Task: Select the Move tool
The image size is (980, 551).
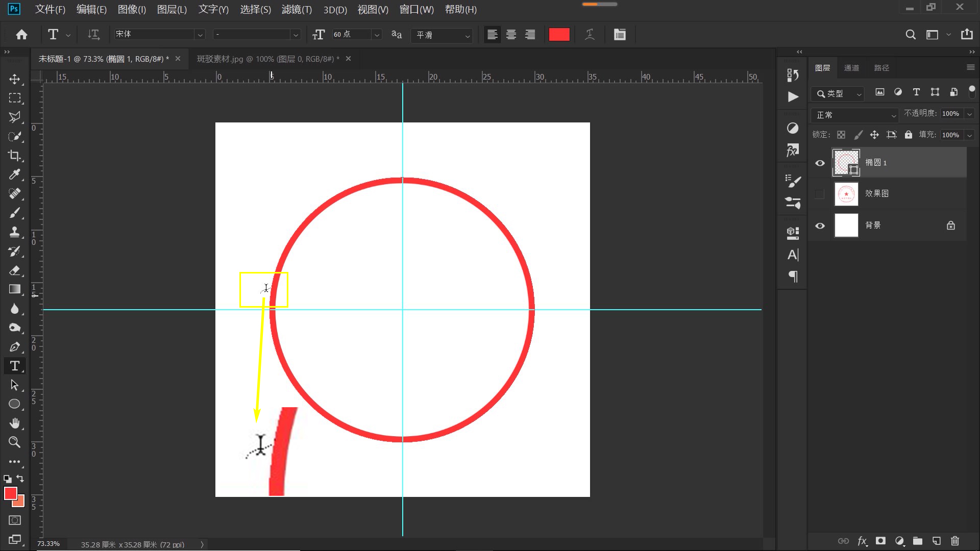Action: 15,79
